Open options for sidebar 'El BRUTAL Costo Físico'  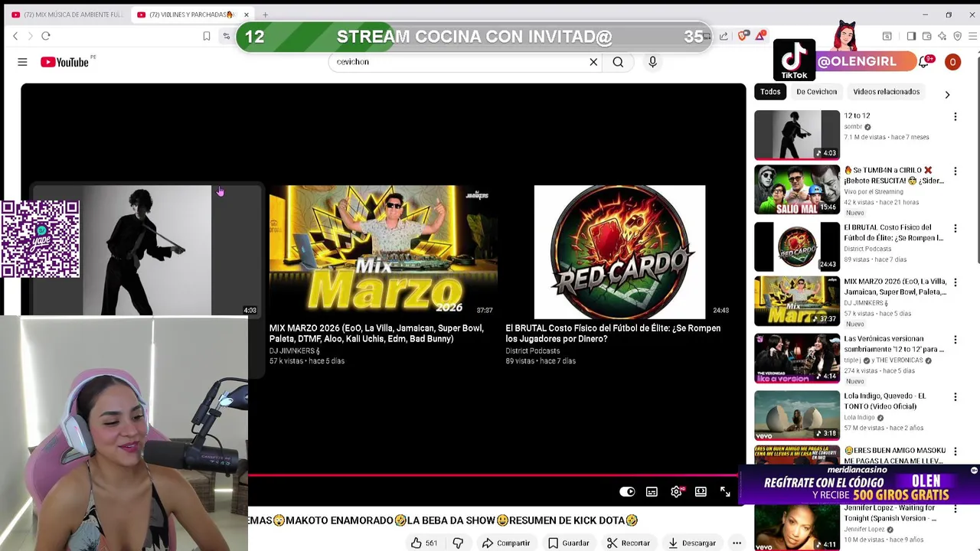955,229
